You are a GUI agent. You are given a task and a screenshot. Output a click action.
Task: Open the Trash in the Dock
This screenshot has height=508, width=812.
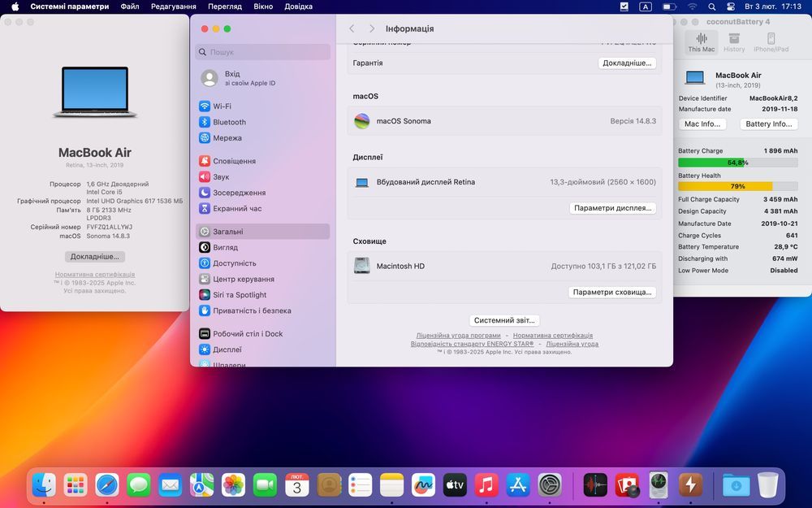(x=767, y=486)
